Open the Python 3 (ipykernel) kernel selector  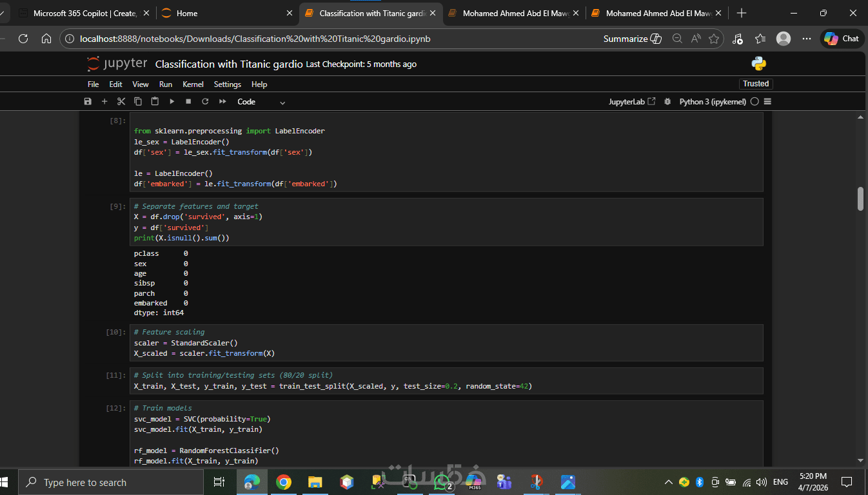point(713,102)
